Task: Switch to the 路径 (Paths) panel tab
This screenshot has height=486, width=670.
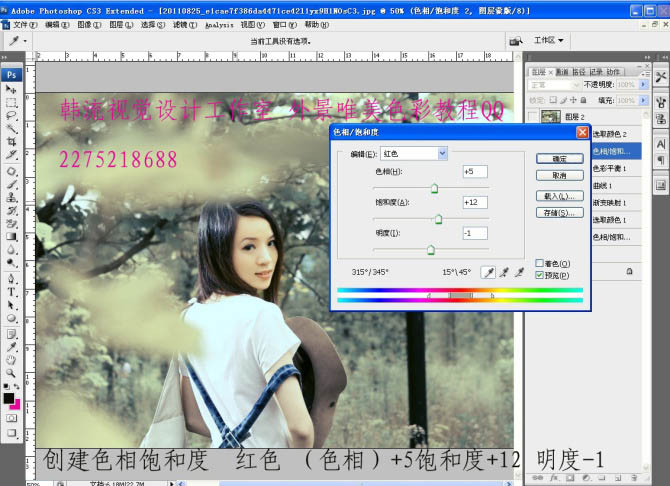Action: pyautogui.click(x=577, y=72)
